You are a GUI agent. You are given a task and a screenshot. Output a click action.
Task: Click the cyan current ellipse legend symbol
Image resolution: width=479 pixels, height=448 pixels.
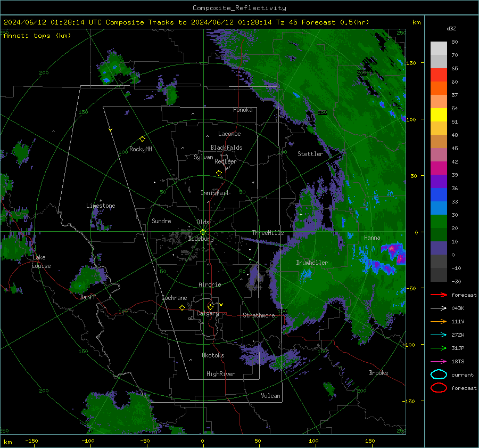439,374
